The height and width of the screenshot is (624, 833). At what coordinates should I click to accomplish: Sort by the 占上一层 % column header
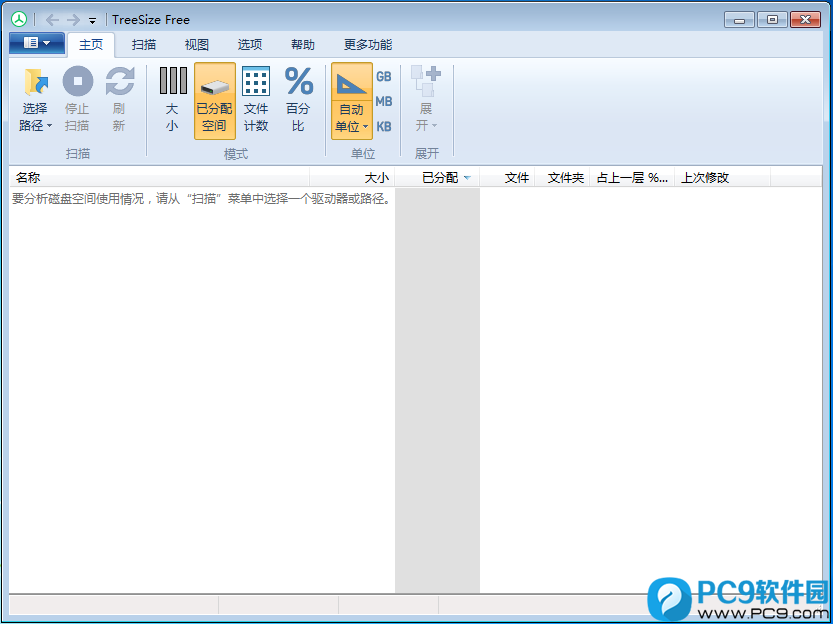click(x=632, y=177)
